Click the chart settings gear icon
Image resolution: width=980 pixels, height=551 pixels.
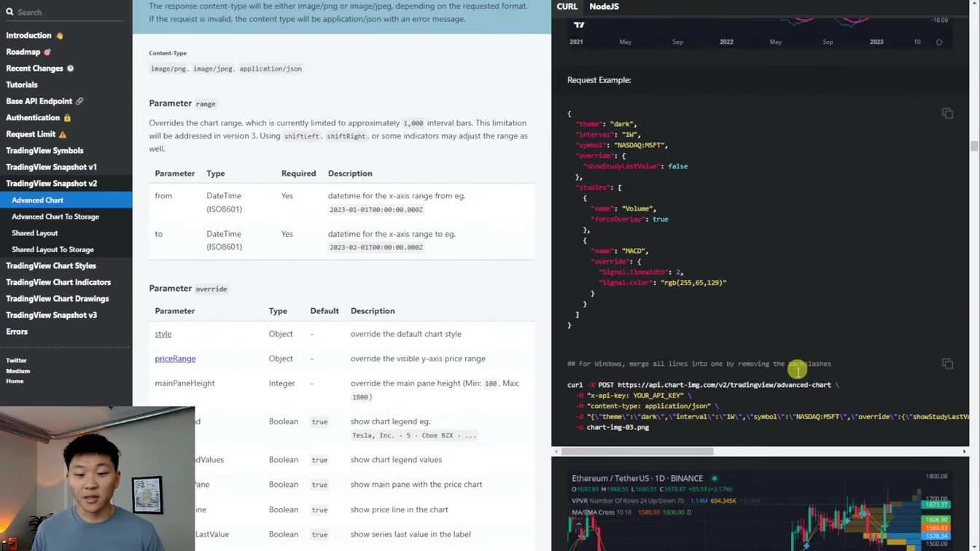point(939,42)
